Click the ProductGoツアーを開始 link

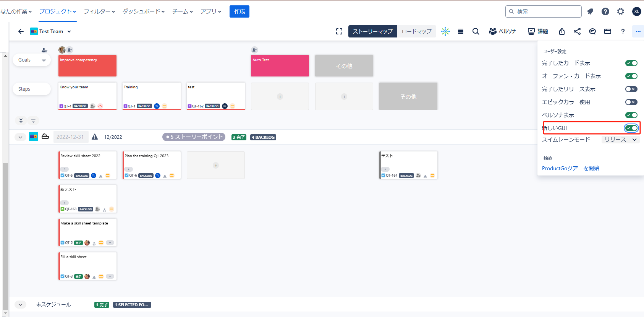pyautogui.click(x=570, y=168)
